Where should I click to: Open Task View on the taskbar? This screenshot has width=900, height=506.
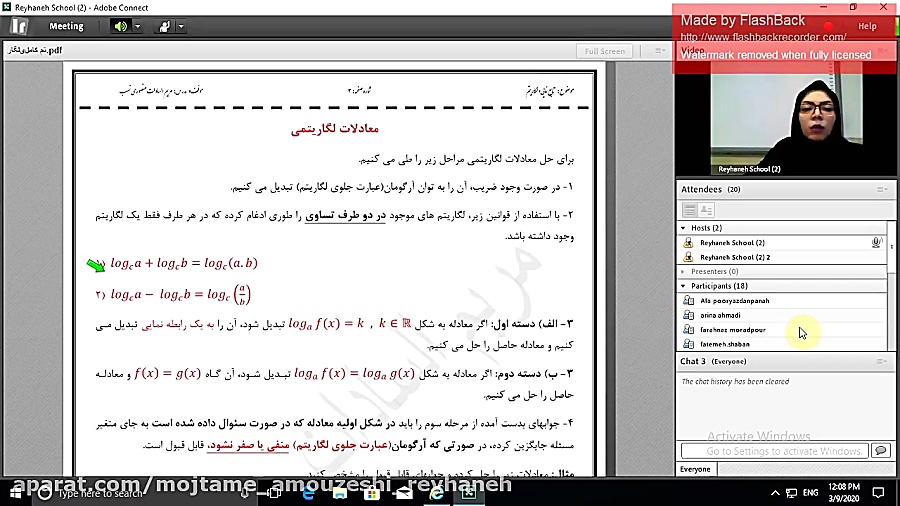(275, 492)
